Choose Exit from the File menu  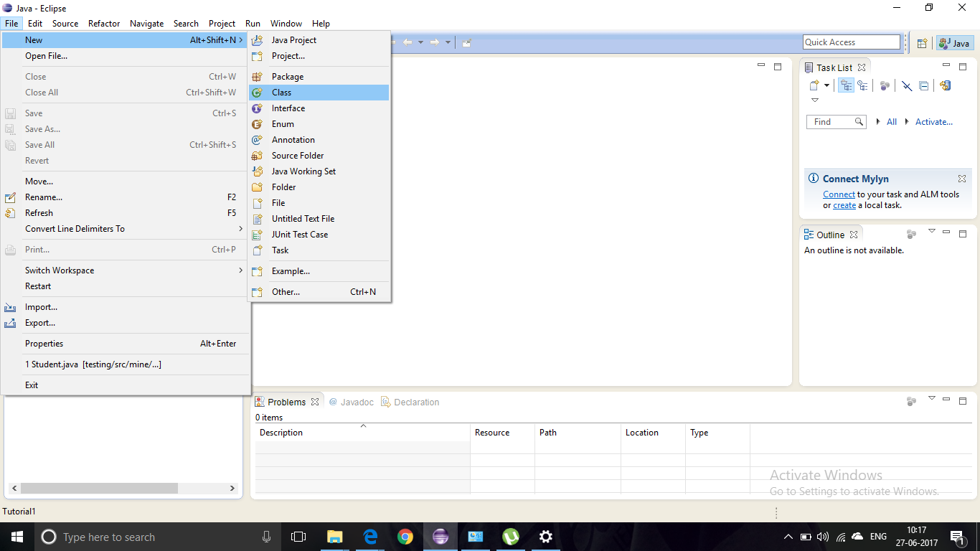click(126, 385)
